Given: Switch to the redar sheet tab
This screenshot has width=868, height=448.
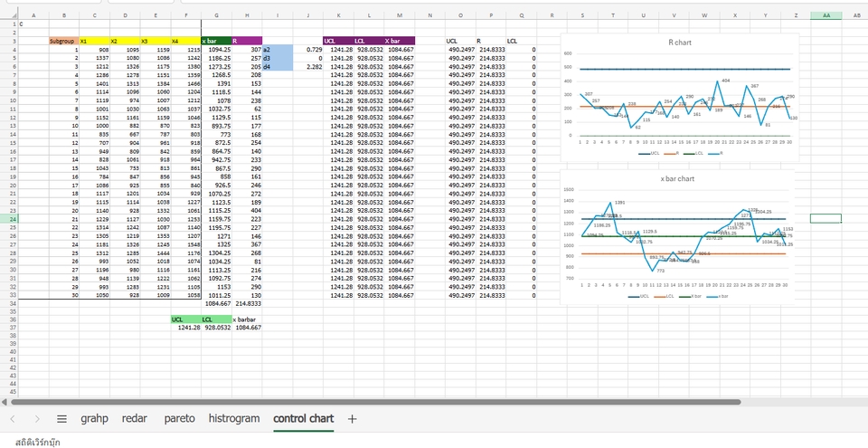Looking at the screenshot, I should 135,419.
